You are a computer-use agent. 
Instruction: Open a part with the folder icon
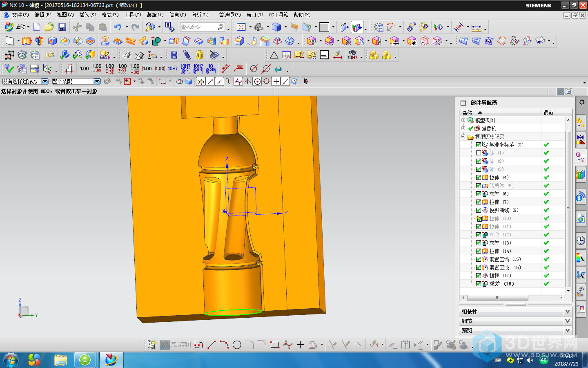point(49,27)
